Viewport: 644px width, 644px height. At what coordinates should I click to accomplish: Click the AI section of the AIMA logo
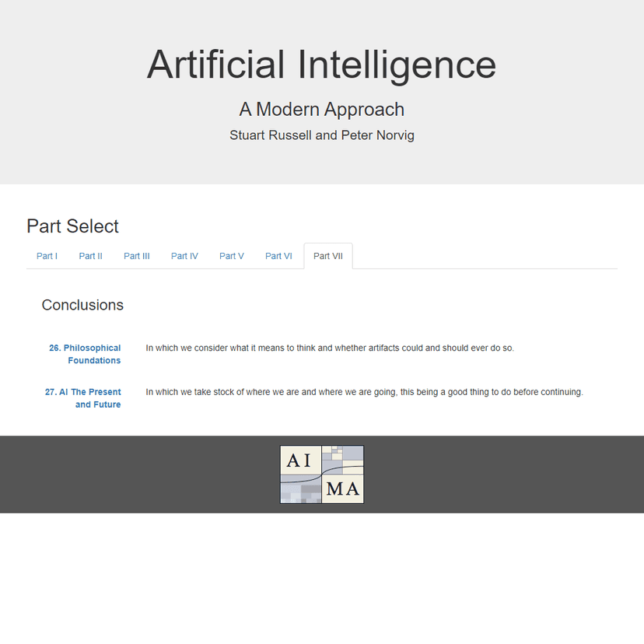(299, 459)
